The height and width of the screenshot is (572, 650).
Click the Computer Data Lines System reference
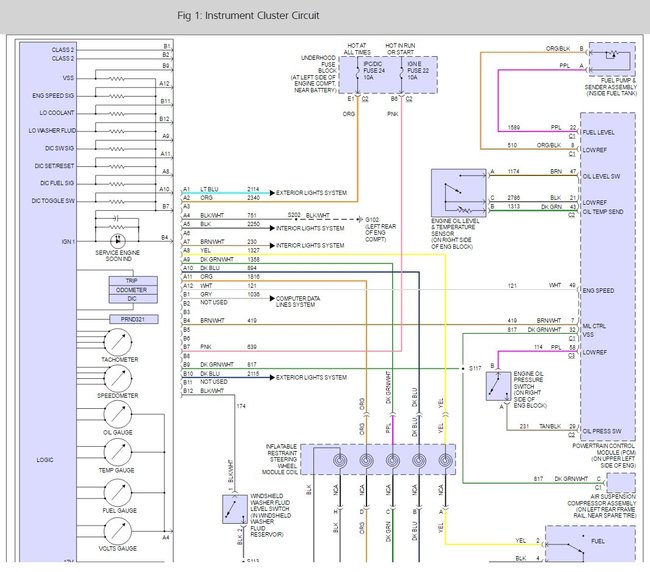286,301
